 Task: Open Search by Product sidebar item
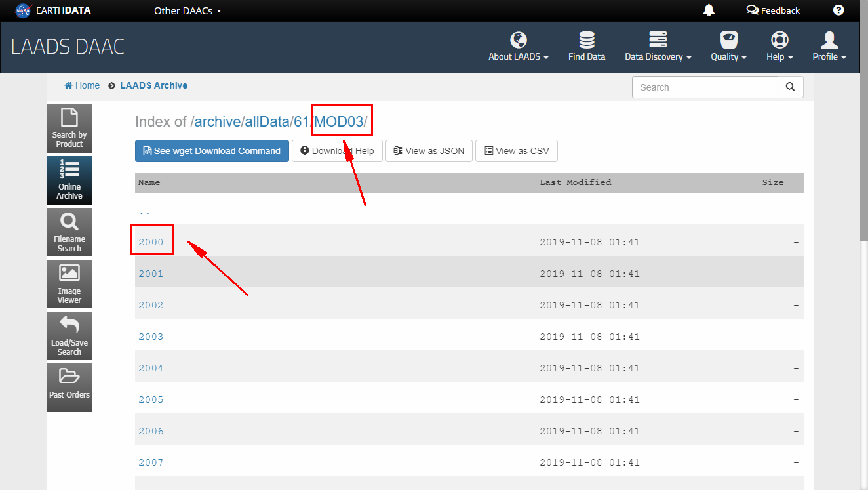tap(69, 129)
